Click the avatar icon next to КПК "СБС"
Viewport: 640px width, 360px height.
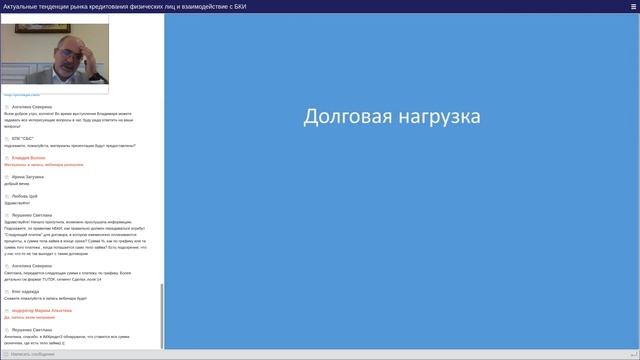tap(7, 139)
